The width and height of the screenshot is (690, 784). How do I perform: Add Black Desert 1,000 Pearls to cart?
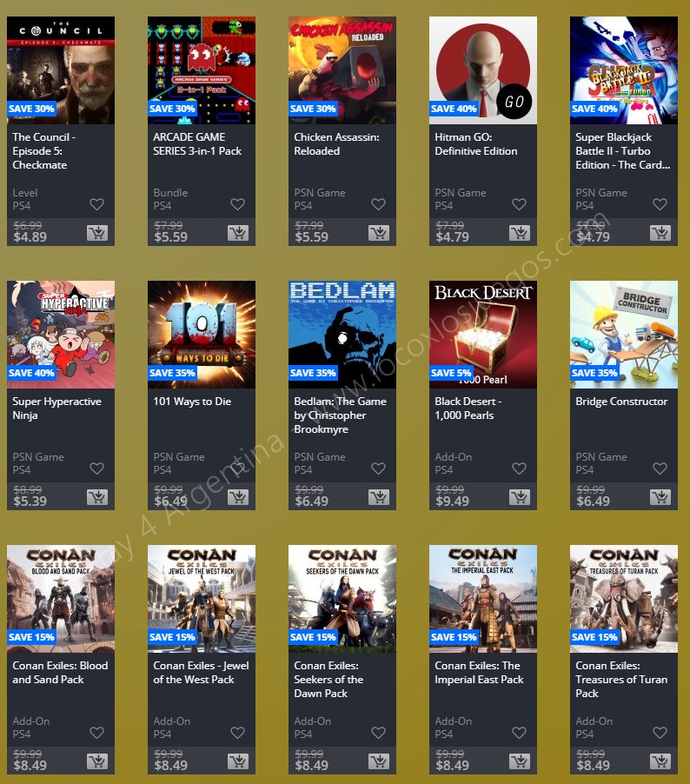[520, 497]
